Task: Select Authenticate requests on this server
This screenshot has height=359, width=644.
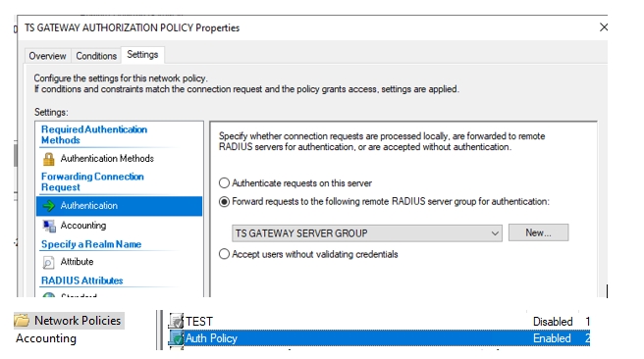Action: click(224, 183)
